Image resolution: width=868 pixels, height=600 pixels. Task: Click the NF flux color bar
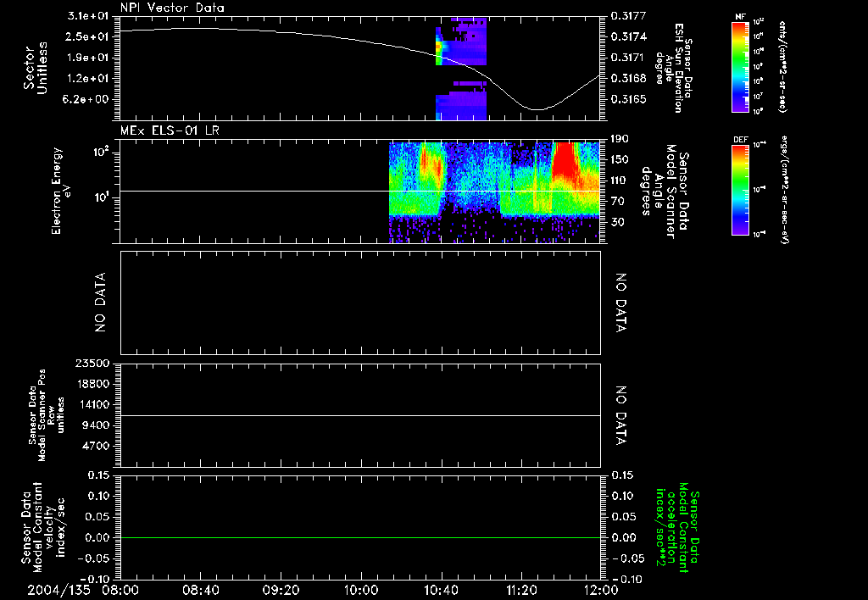pyautogui.click(x=741, y=66)
